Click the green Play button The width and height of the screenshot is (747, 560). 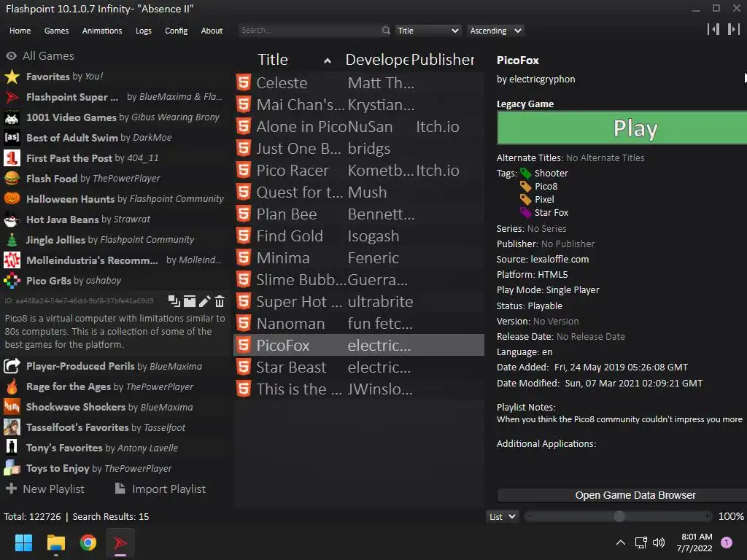click(x=622, y=128)
